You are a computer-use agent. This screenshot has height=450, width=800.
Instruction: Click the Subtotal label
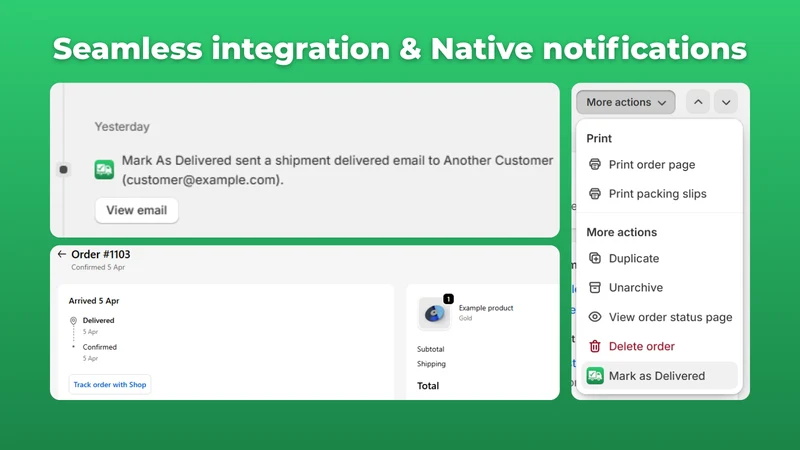pos(431,349)
